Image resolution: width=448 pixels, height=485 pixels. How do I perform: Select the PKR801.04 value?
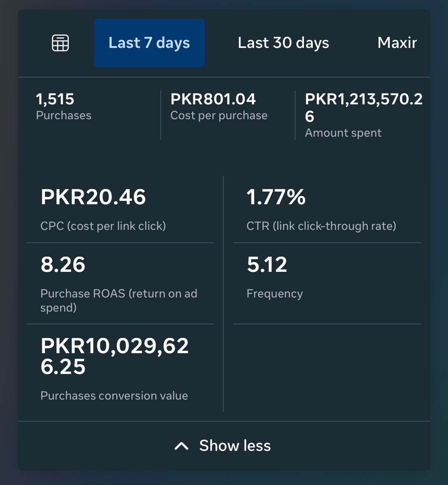click(x=213, y=99)
